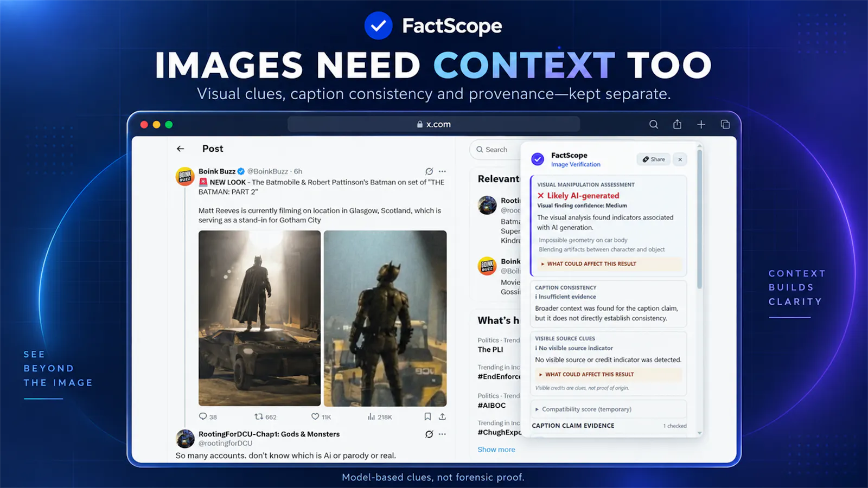The height and width of the screenshot is (488, 868).
Task: Show tab overview icon in browser
Action: (x=725, y=125)
